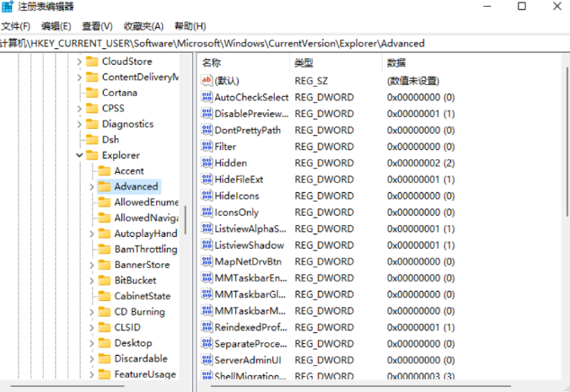Click the DWORD icon next to IconsOnly

(x=207, y=212)
